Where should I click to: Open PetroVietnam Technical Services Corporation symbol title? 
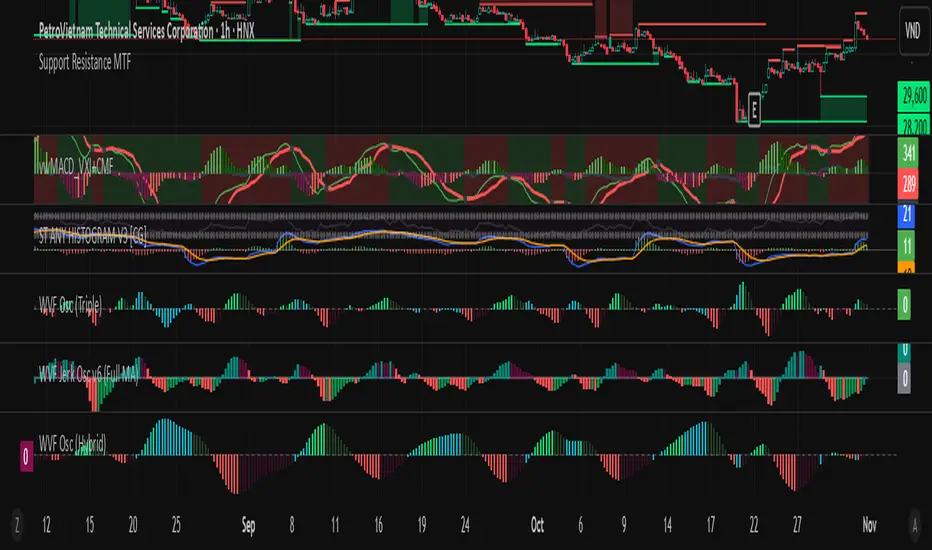tap(126, 31)
